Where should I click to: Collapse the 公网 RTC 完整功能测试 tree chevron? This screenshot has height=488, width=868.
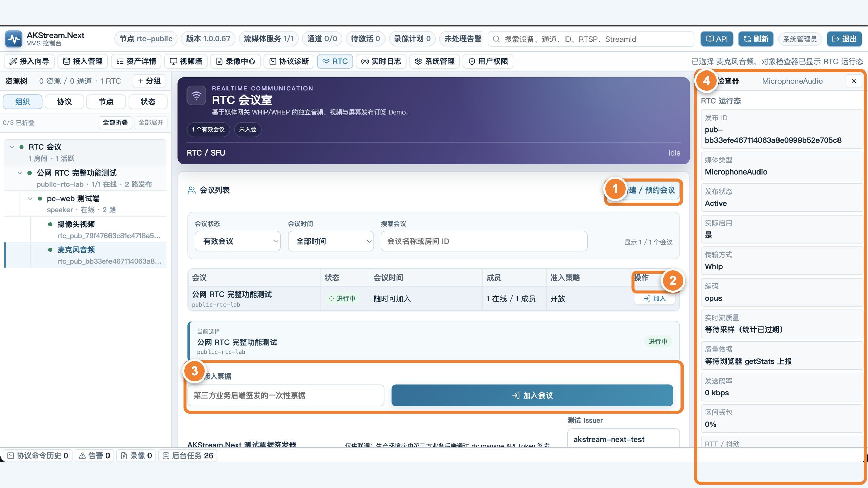click(x=20, y=173)
